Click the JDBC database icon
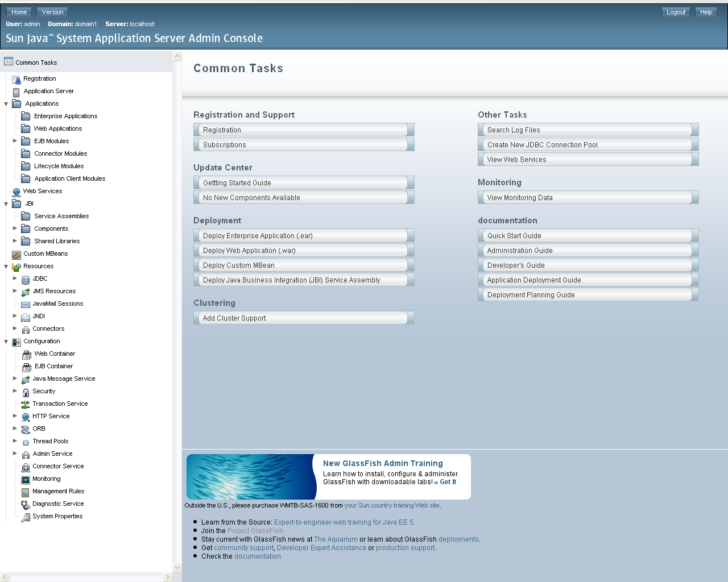 click(x=26, y=279)
